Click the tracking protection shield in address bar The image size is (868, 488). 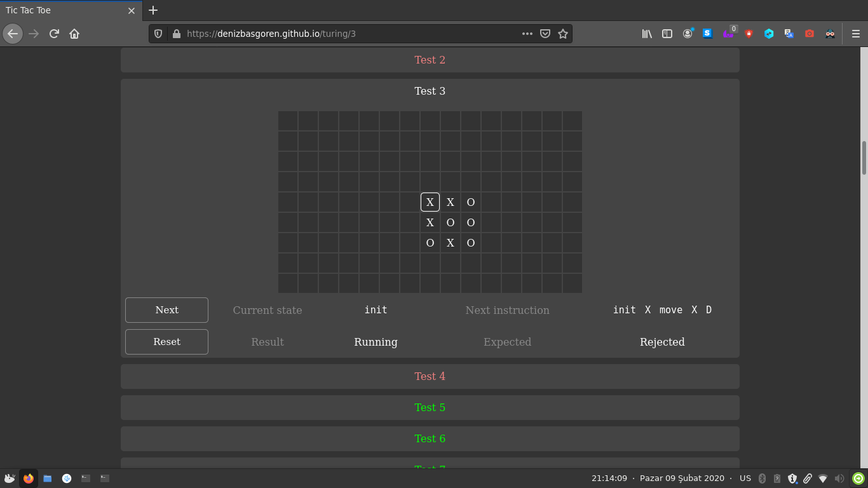[158, 34]
